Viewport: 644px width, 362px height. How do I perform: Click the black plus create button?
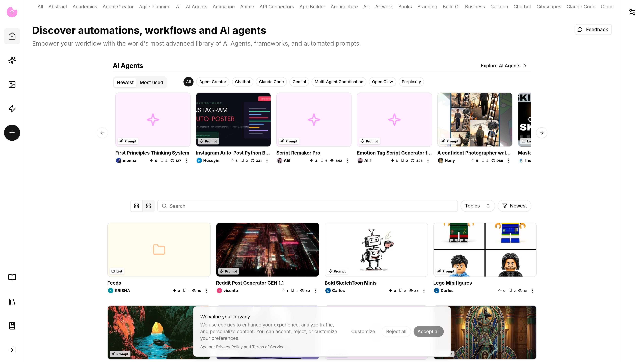12,133
